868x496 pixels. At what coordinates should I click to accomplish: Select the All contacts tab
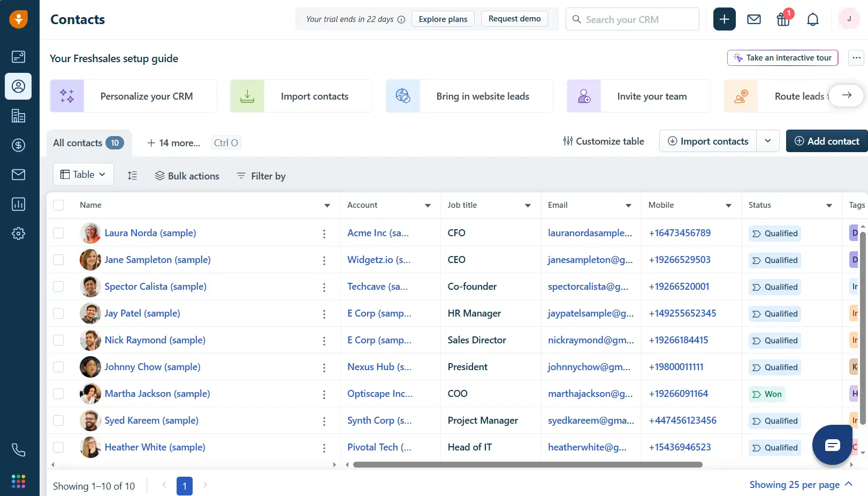89,143
